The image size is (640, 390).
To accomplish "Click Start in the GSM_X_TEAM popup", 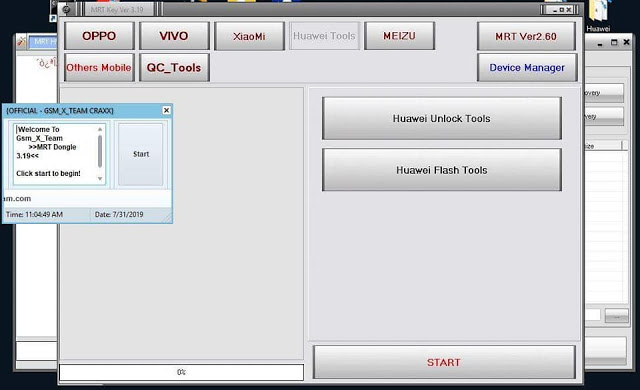I will pyautogui.click(x=141, y=154).
